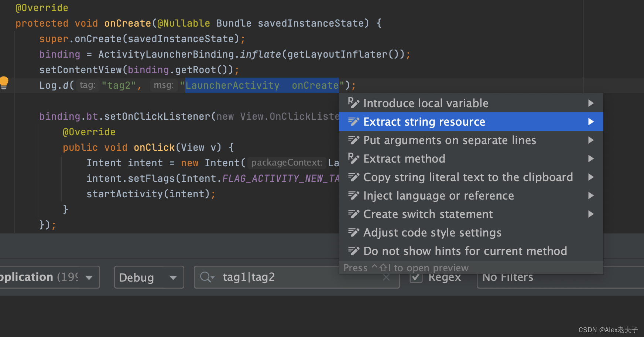644x337 pixels.
Task: Click the icon beside Copy string literal text
Action: [353, 177]
